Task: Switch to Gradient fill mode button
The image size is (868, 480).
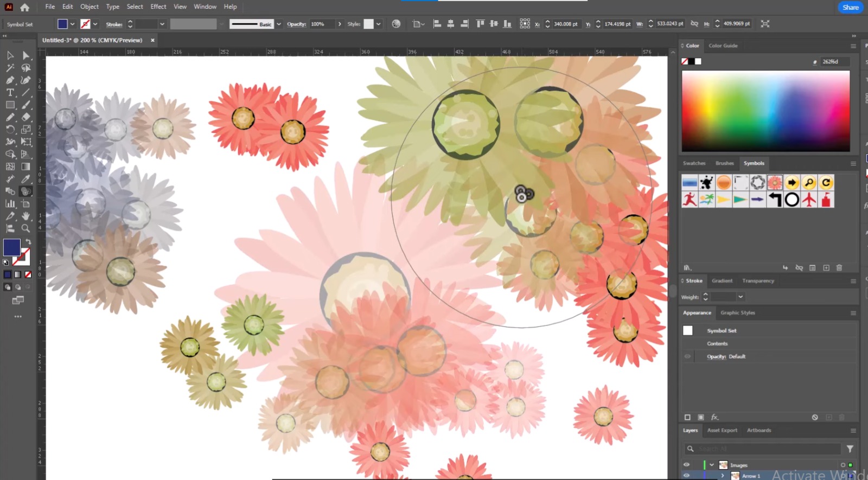Action: coord(17,274)
